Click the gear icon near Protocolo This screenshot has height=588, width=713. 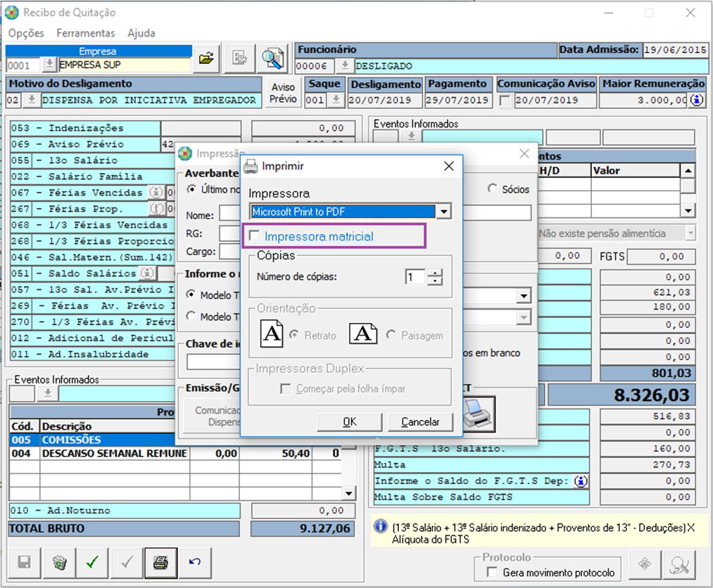click(644, 565)
